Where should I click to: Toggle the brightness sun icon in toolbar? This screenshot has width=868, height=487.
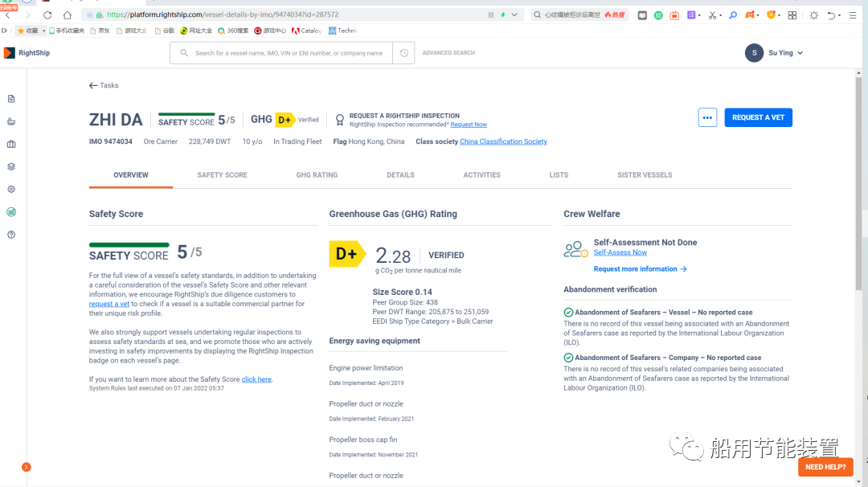(813, 15)
